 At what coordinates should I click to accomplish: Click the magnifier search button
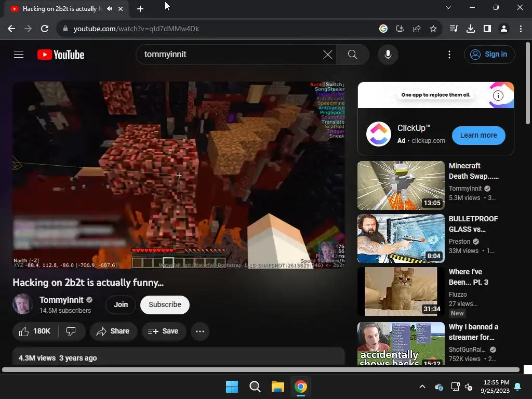353,54
